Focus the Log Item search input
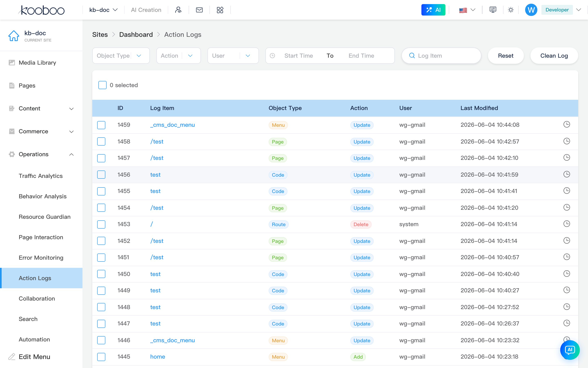 coord(441,55)
